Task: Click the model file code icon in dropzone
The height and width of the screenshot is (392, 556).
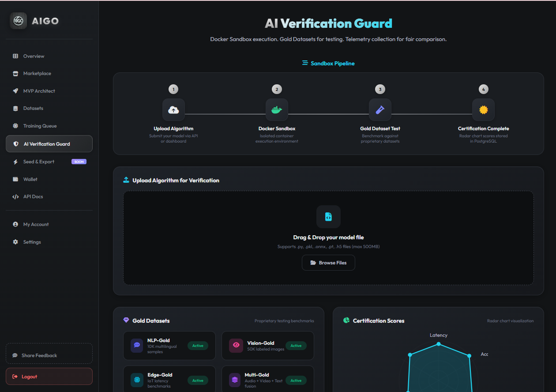Action: [x=328, y=217]
